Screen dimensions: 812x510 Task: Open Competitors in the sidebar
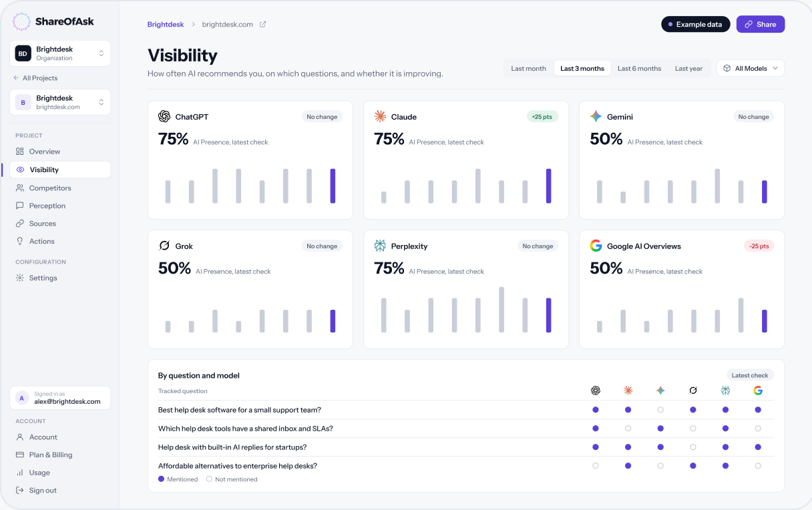tap(60, 188)
